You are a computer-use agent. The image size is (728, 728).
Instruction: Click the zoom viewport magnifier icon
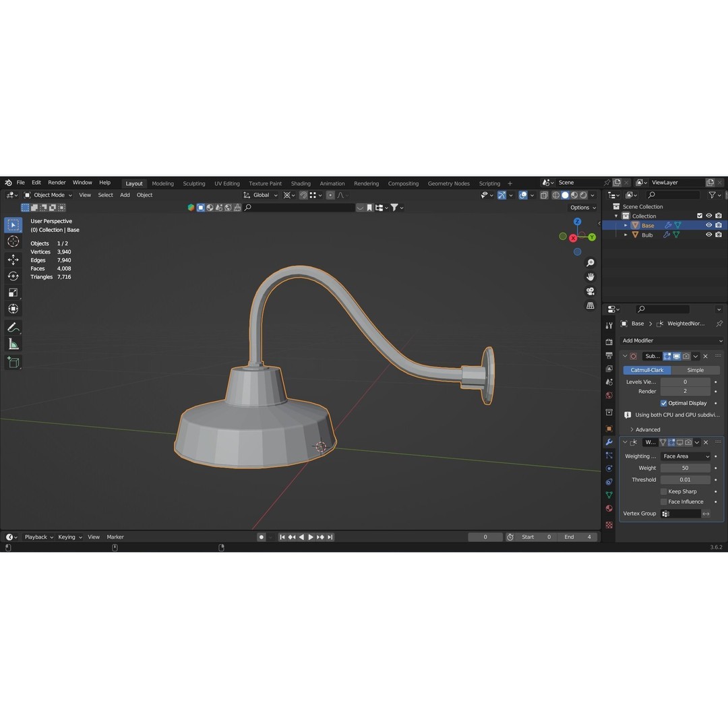(x=590, y=263)
